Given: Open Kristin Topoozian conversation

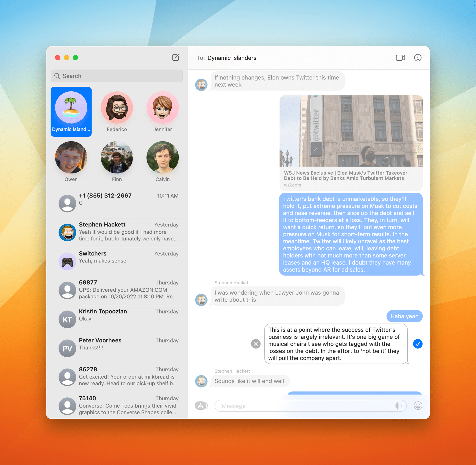Looking at the screenshot, I should pos(117,319).
